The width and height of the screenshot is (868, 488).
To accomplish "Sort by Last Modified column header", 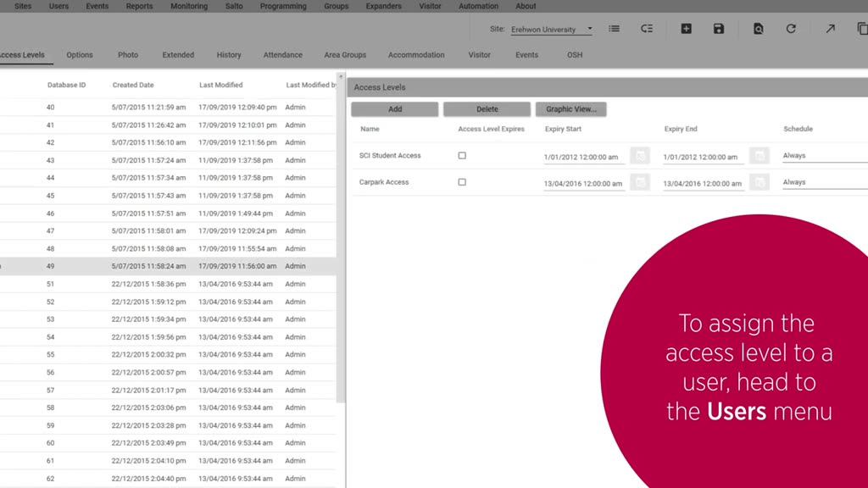I will (x=221, y=85).
